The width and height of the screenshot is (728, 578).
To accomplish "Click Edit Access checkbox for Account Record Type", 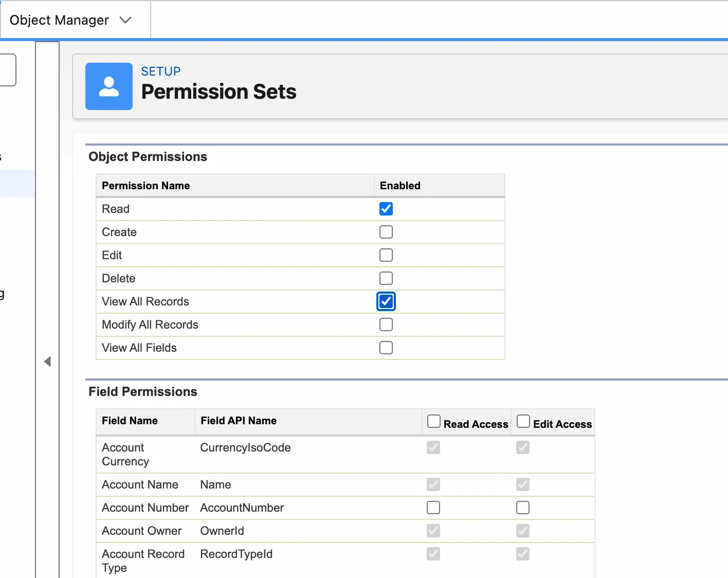I will pyautogui.click(x=523, y=554).
